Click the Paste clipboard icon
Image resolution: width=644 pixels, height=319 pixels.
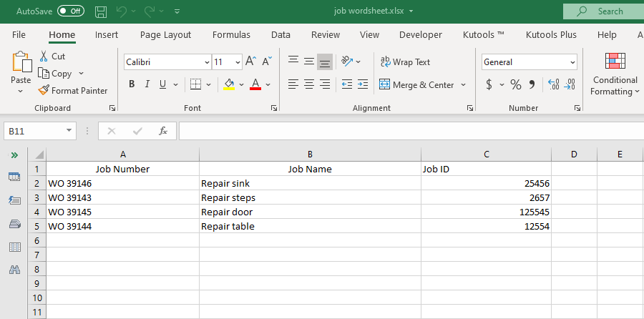click(x=21, y=62)
